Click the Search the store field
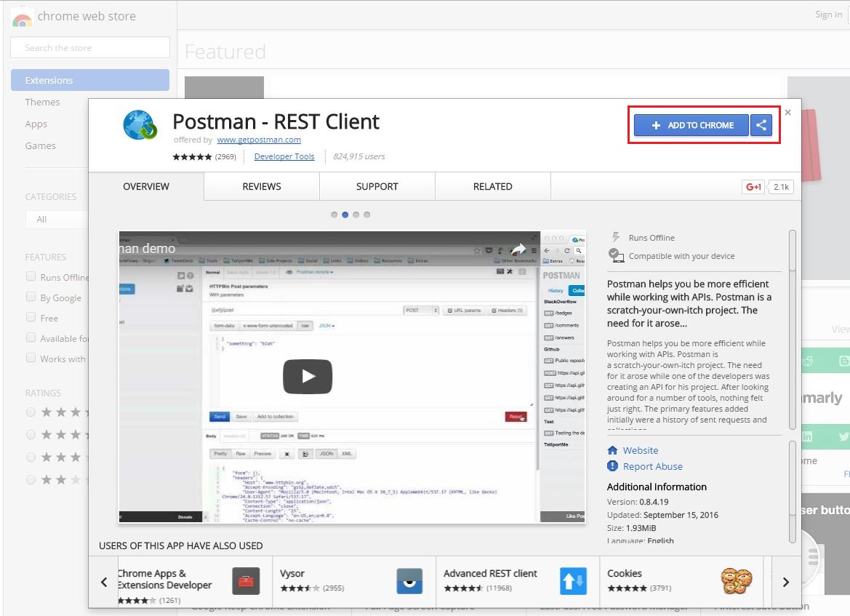Screen dimensions: 850x616 [90, 48]
